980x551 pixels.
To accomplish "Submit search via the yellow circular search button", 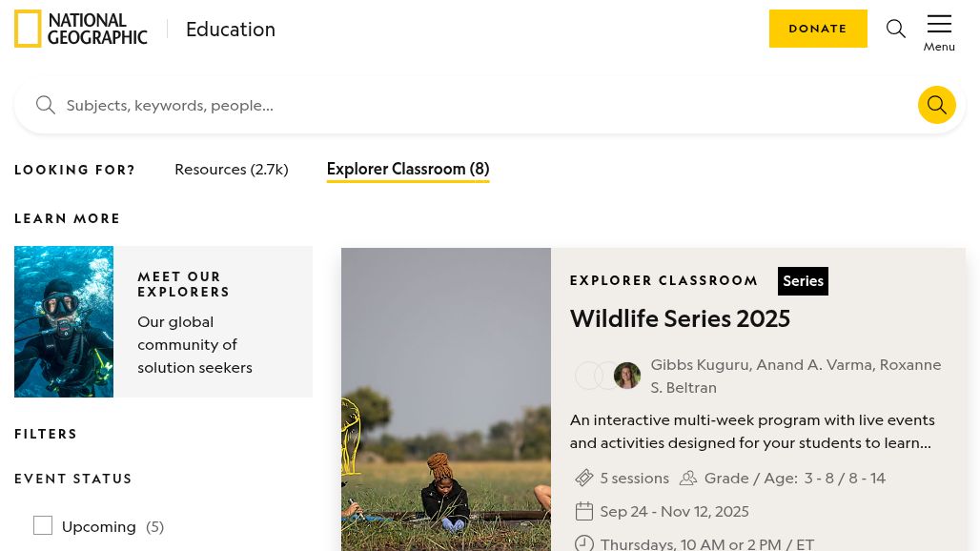I will (937, 105).
